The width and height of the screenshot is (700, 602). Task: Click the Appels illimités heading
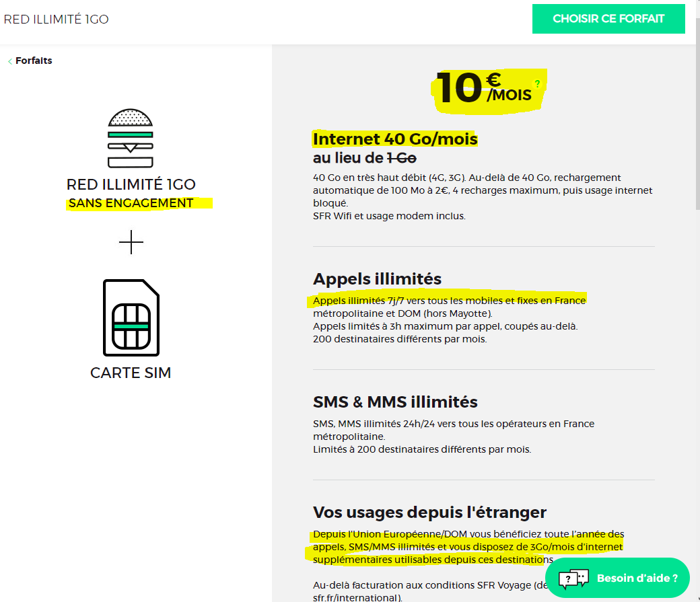377,278
